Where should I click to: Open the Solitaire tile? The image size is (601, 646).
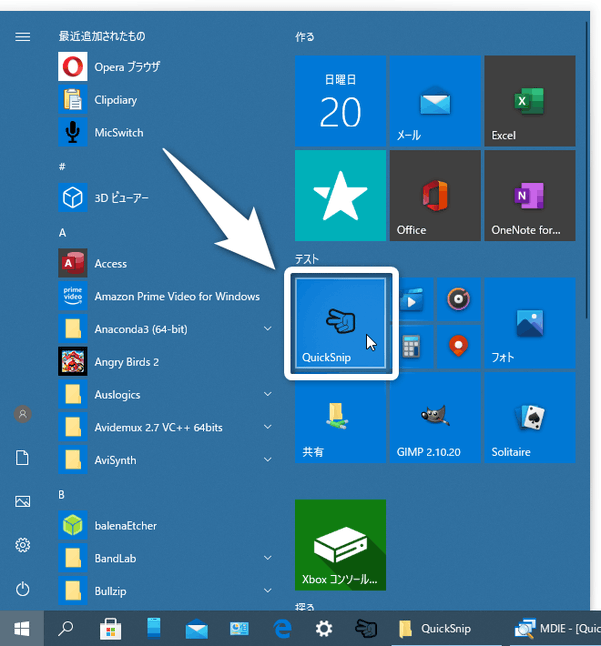(530, 417)
